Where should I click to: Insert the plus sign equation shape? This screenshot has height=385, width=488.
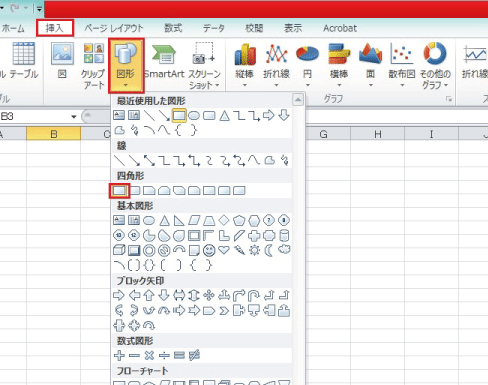(x=119, y=355)
